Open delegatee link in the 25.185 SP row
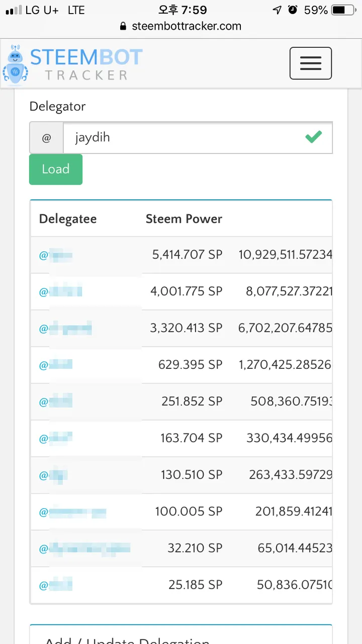 coord(56,585)
